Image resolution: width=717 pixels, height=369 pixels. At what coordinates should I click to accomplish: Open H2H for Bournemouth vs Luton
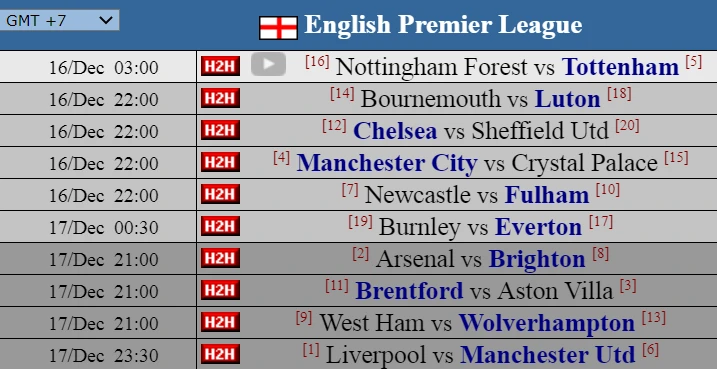point(220,99)
